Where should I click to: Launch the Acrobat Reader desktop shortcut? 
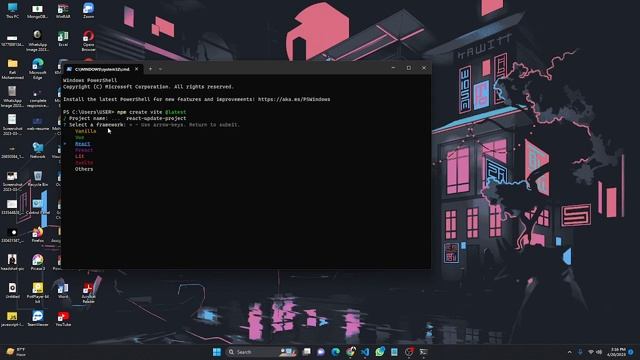(88, 292)
